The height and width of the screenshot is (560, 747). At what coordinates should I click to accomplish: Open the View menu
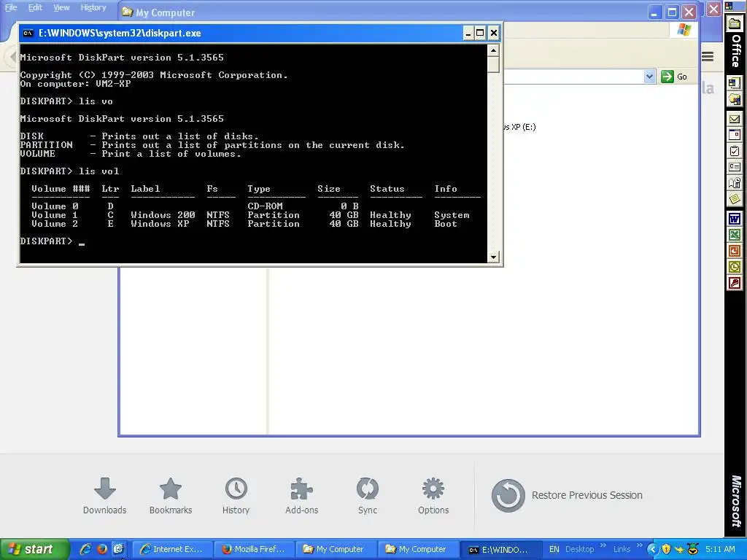61,7
